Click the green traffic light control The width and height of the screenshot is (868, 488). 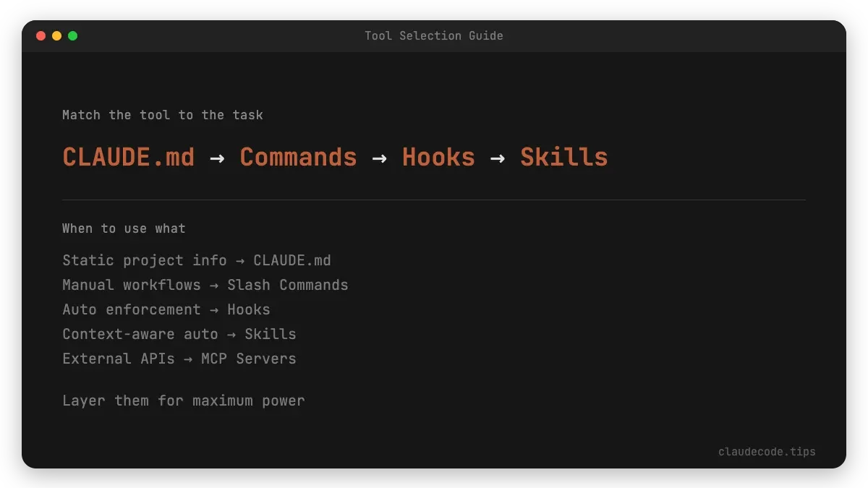point(71,34)
